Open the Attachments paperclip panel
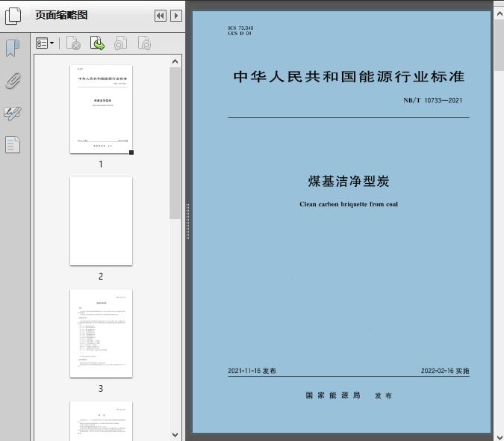 coord(13,81)
